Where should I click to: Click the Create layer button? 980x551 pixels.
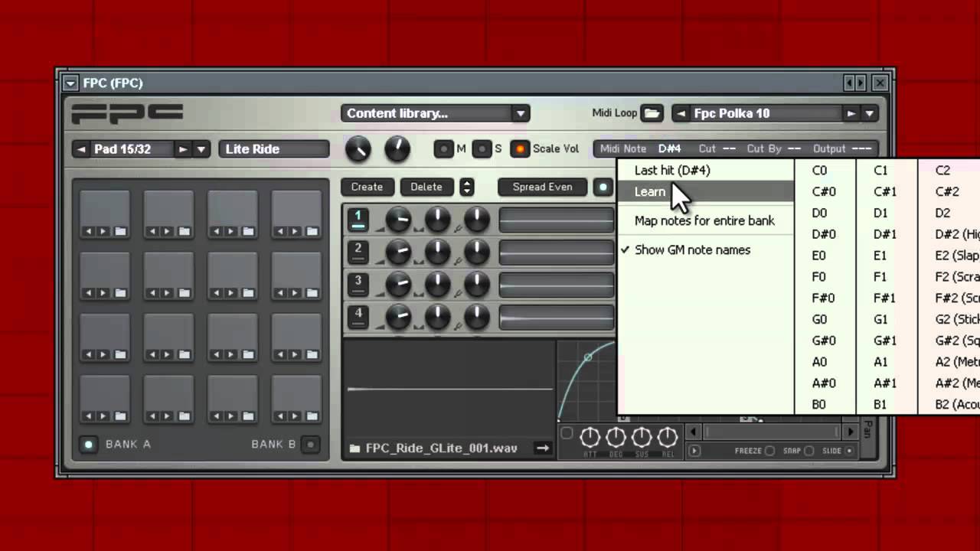(367, 187)
